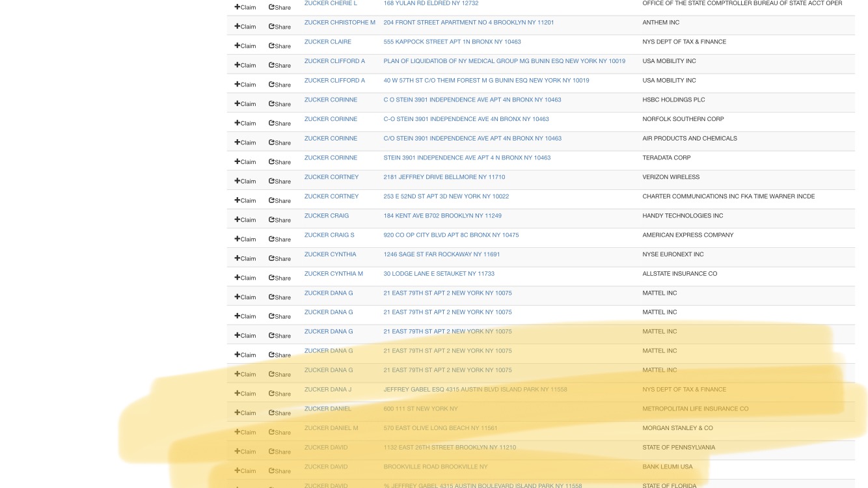Open the PLAN OF LIQUIDATIOB address link
Screen dimensions: 868x488
[504, 61]
